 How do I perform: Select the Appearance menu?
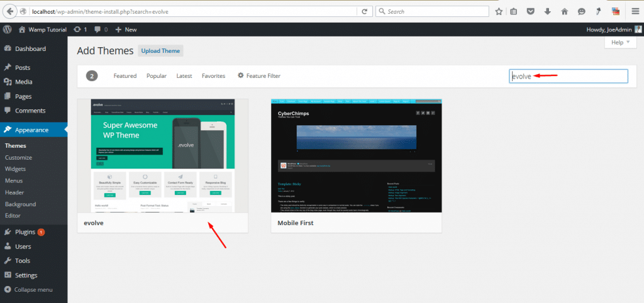(34, 129)
